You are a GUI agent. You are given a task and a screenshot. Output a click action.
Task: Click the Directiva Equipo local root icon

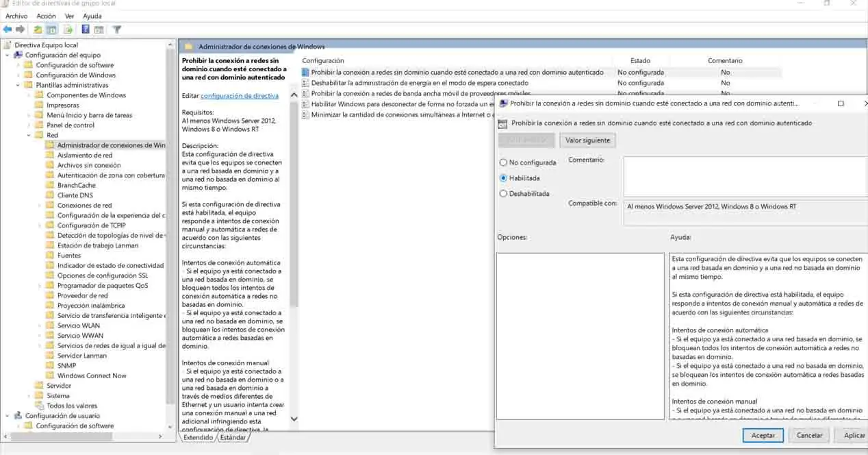point(8,45)
